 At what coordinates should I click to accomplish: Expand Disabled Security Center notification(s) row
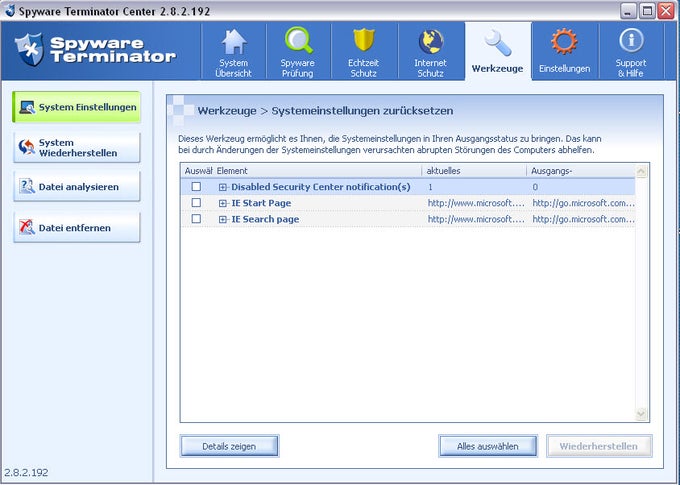tap(223, 187)
